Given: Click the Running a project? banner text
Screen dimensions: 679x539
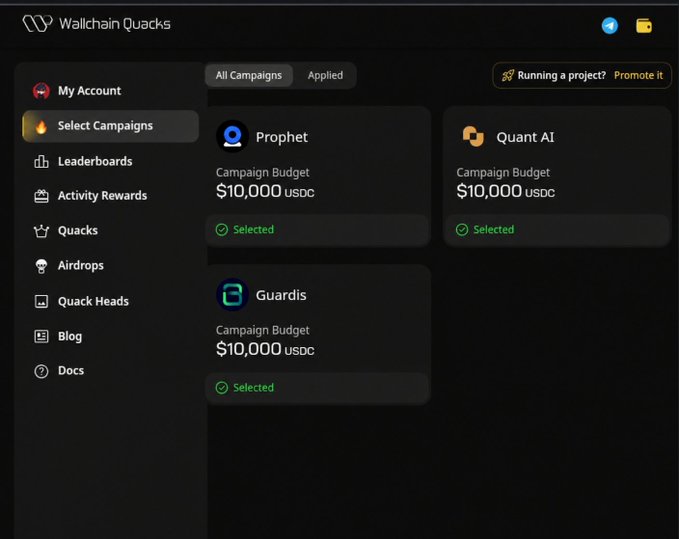Looking at the screenshot, I should point(562,75).
